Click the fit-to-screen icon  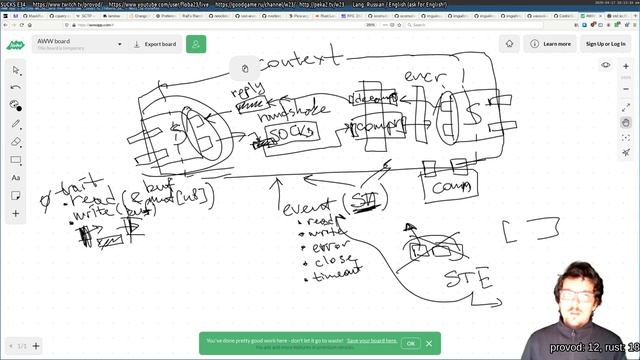click(626, 138)
